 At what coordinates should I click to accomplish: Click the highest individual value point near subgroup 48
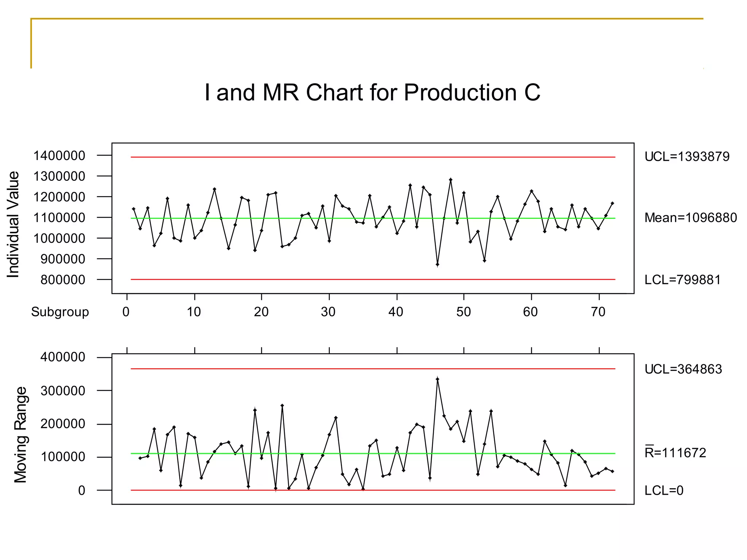point(451,180)
